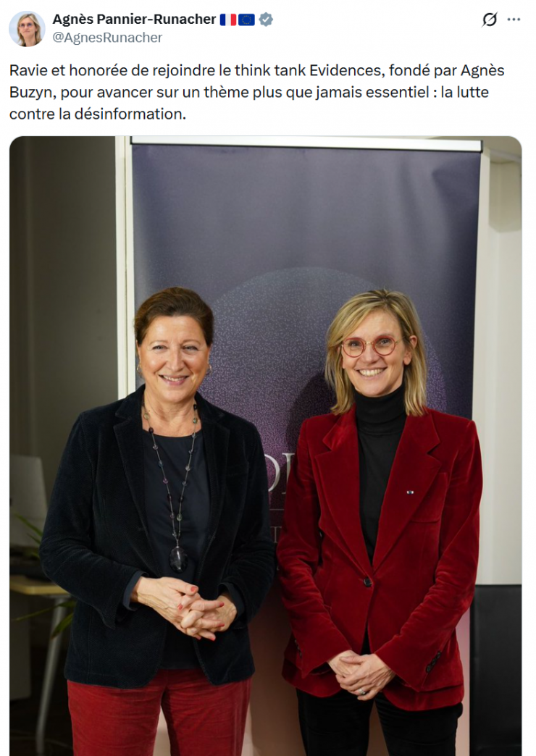The image size is (536, 756).
Task: Click the black pendant on the long necklace
Action: (x=178, y=559)
